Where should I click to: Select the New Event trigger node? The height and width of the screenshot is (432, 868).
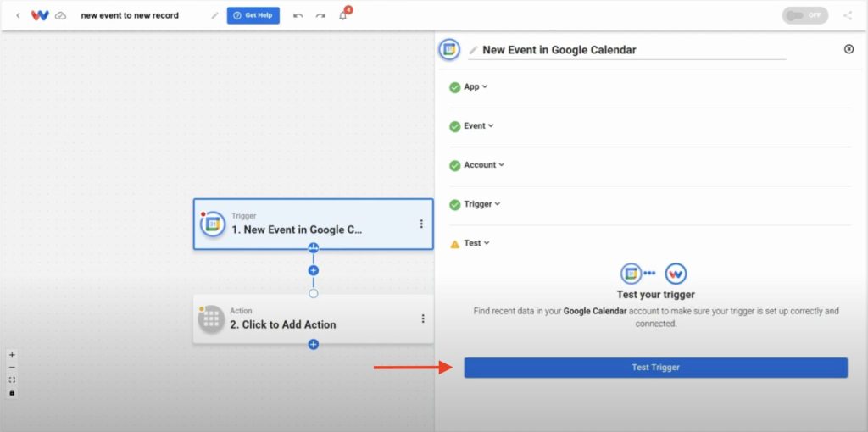pos(314,224)
